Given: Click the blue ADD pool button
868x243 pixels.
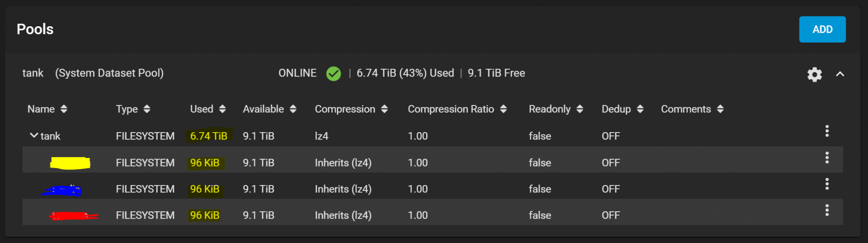Looking at the screenshot, I should 822,29.
